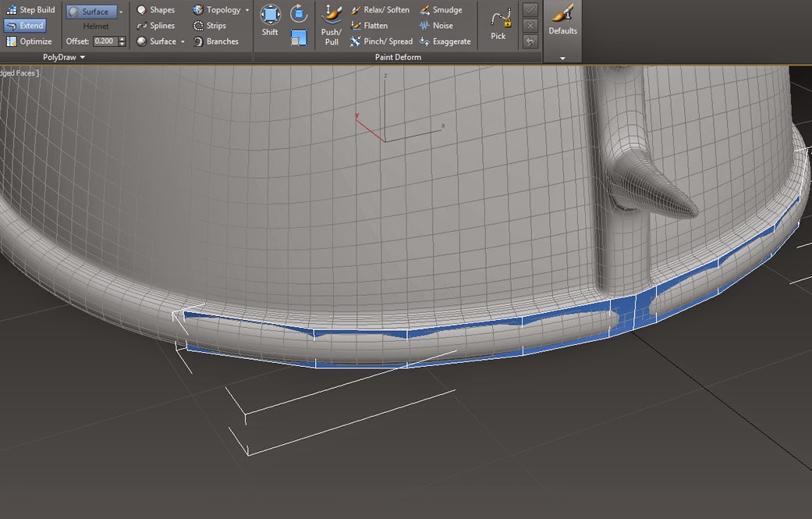Viewport: 812px width, 519px height.
Task: Click the Optimize tool
Action: (29, 41)
